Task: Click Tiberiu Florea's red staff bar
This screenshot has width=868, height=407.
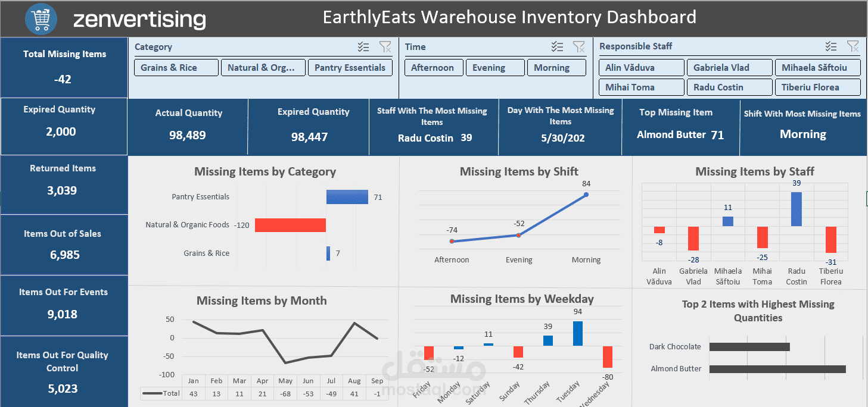Action: 831,240
